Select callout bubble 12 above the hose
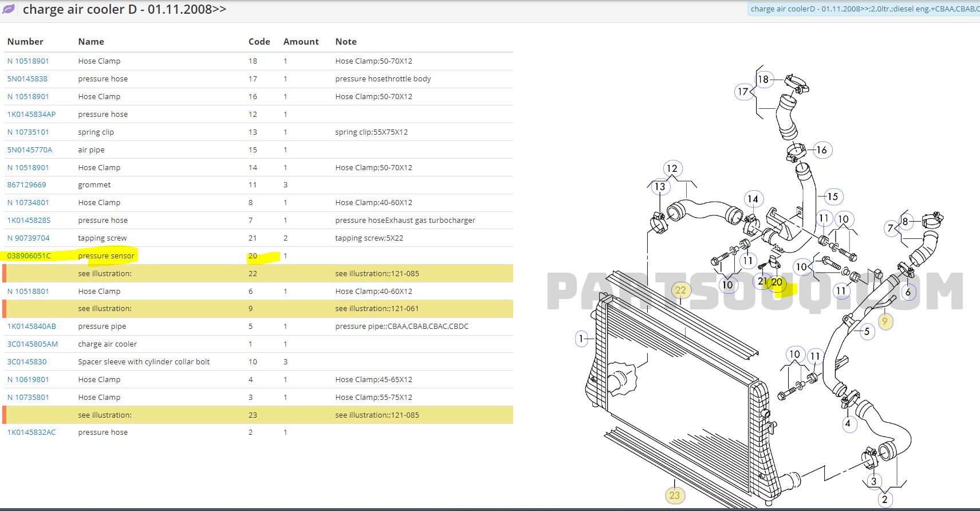980x511 pixels. (x=672, y=168)
